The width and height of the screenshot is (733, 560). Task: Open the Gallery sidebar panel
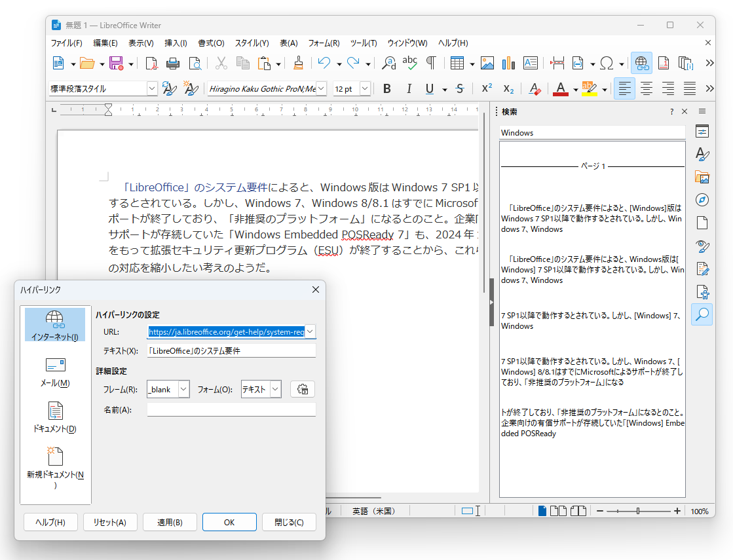point(702,177)
